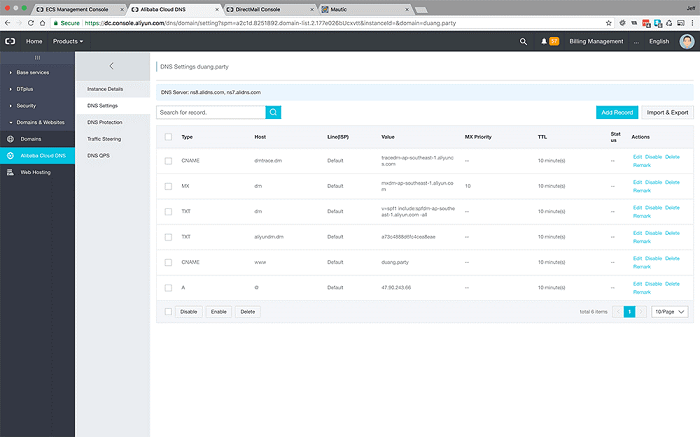Check the A record 47.90.243.66 row
This screenshot has width=700, height=437.
[x=168, y=288]
